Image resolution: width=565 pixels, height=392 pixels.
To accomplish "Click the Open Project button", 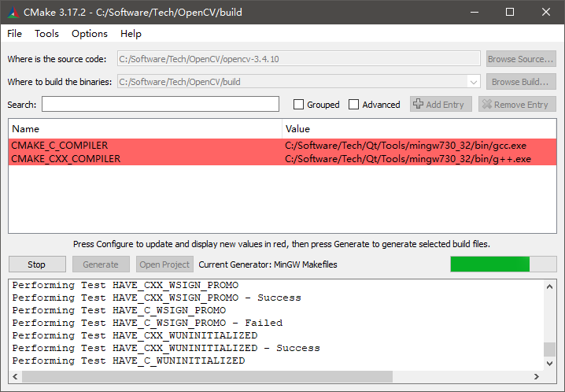I will (164, 264).
